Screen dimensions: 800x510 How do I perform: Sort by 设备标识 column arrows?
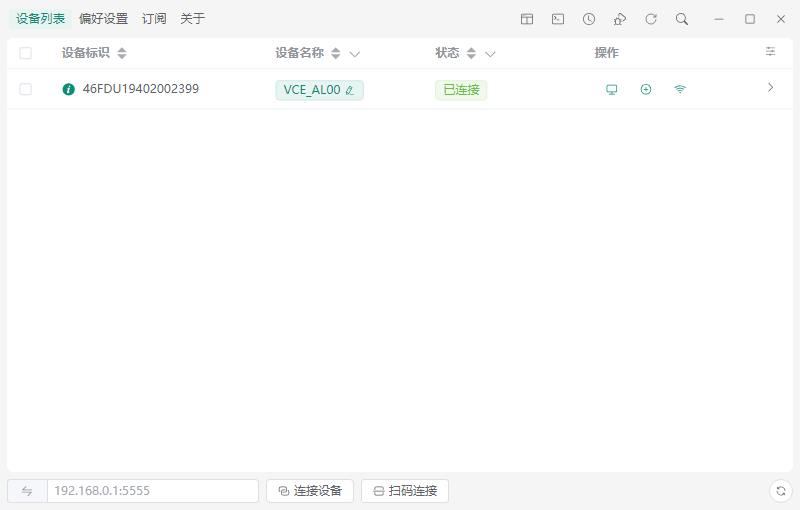click(x=121, y=53)
